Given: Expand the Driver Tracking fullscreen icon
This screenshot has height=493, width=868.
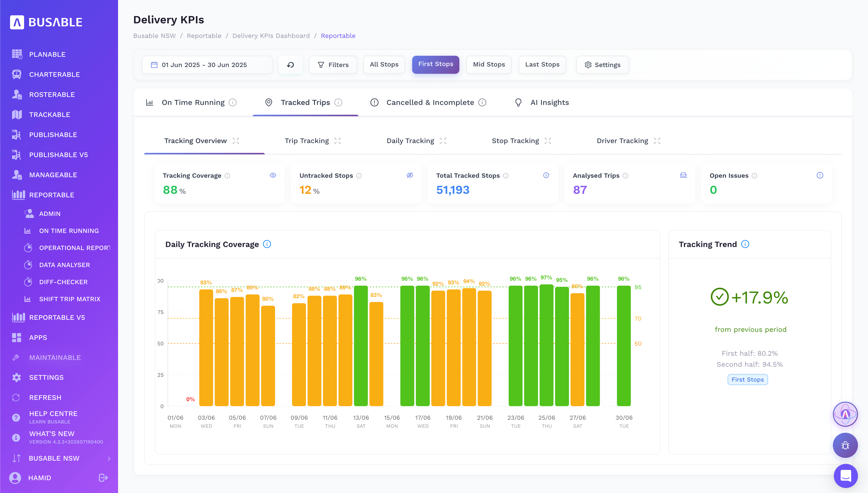Looking at the screenshot, I should pos(657,141).
